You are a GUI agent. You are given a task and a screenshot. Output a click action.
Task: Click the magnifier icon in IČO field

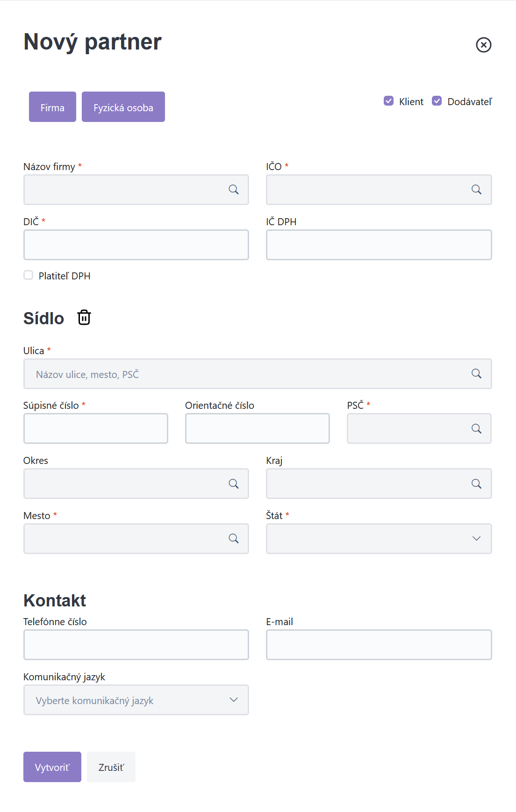[x=476, y=190]
